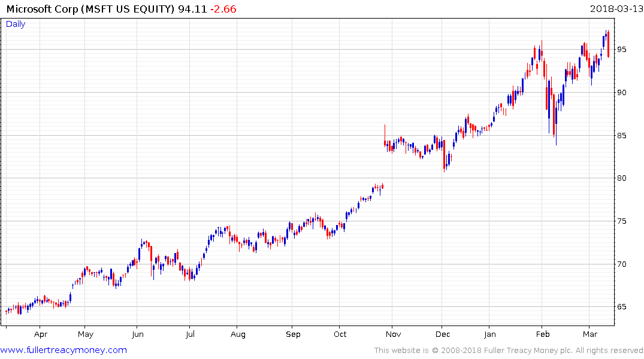Image resolution: width=644 pixels, height=359 pixels.
Task: Click the Jul month axis label
Action: point(190,334)
